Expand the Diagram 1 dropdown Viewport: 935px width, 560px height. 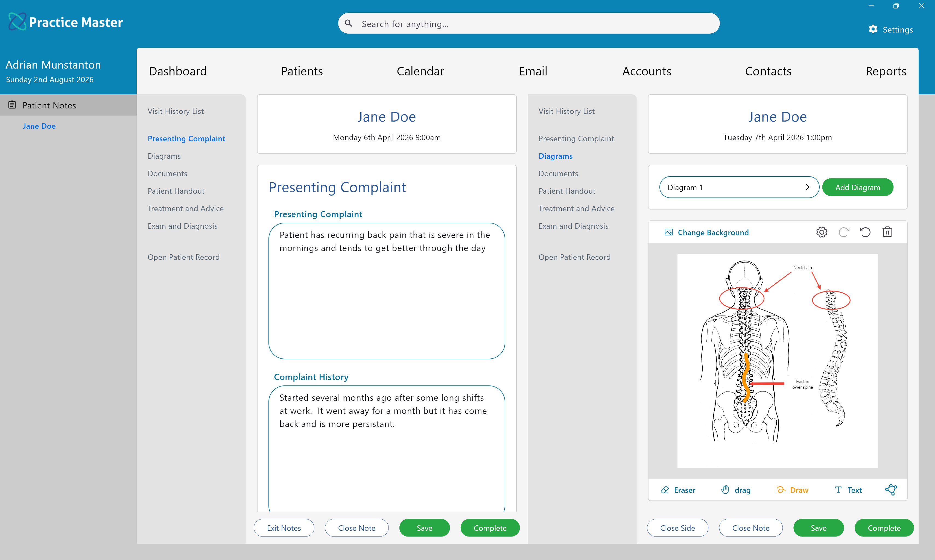(x=739, y=187)
